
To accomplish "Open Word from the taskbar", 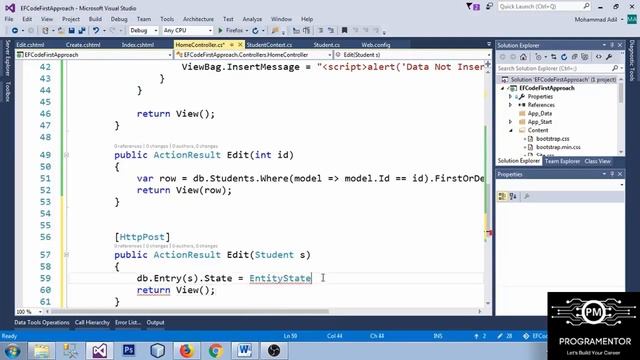I will click(244, 351).
